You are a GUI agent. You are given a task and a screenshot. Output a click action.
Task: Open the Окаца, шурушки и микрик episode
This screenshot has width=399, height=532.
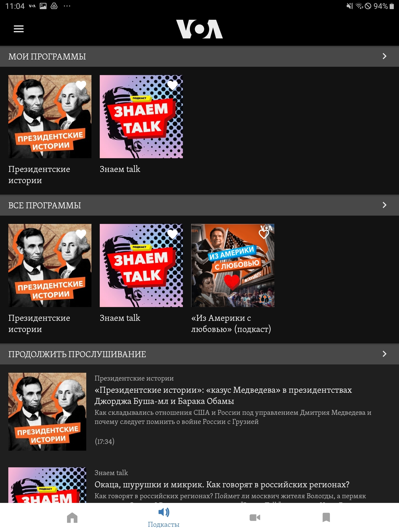coord(222,484)
